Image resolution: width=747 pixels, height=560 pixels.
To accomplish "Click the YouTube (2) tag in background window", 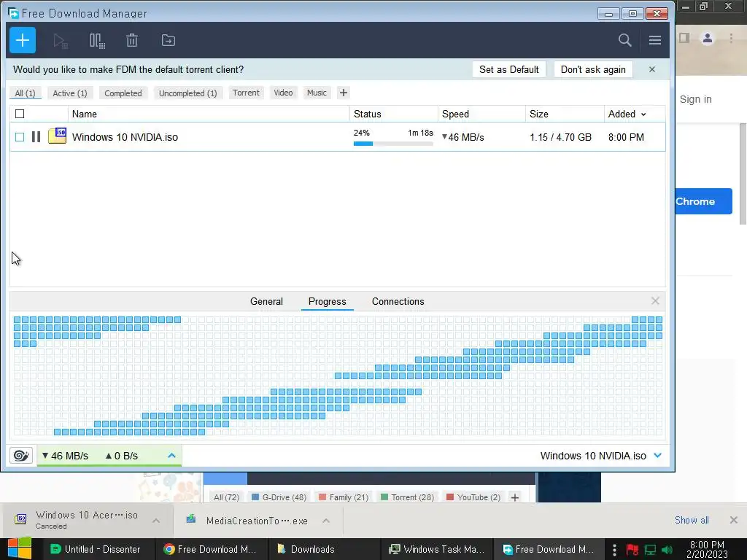I will click(x=473, y=497).
